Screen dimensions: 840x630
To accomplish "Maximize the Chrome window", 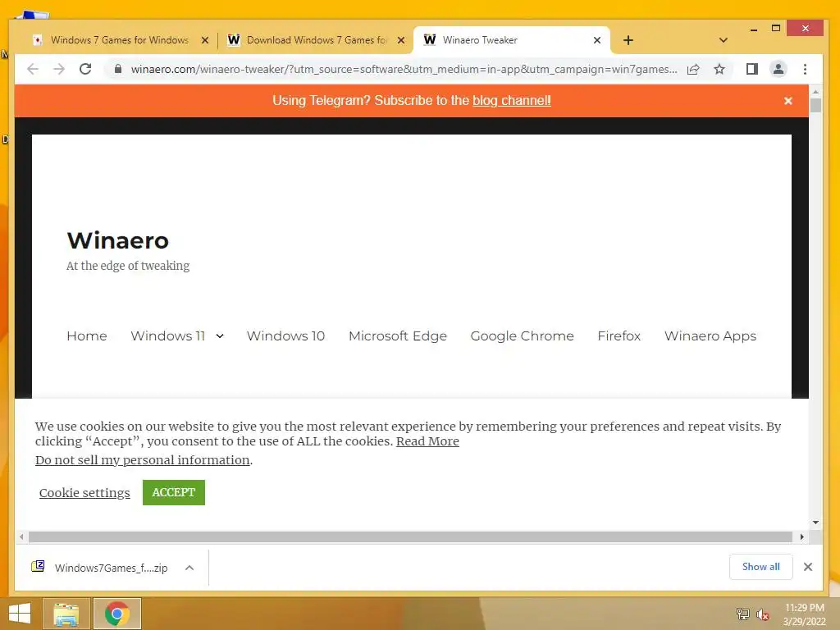I will point(776,28).
